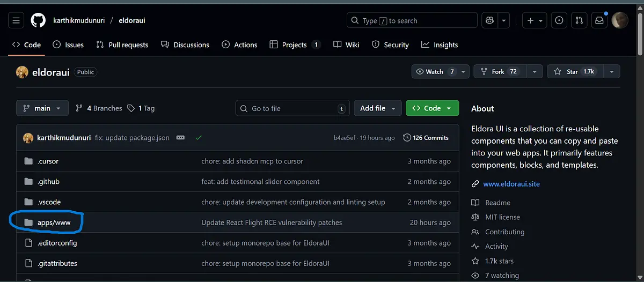644x282 pixels.
Task: Open commit 'feat: add testimonal slider component'
Action: click(260, 181)
